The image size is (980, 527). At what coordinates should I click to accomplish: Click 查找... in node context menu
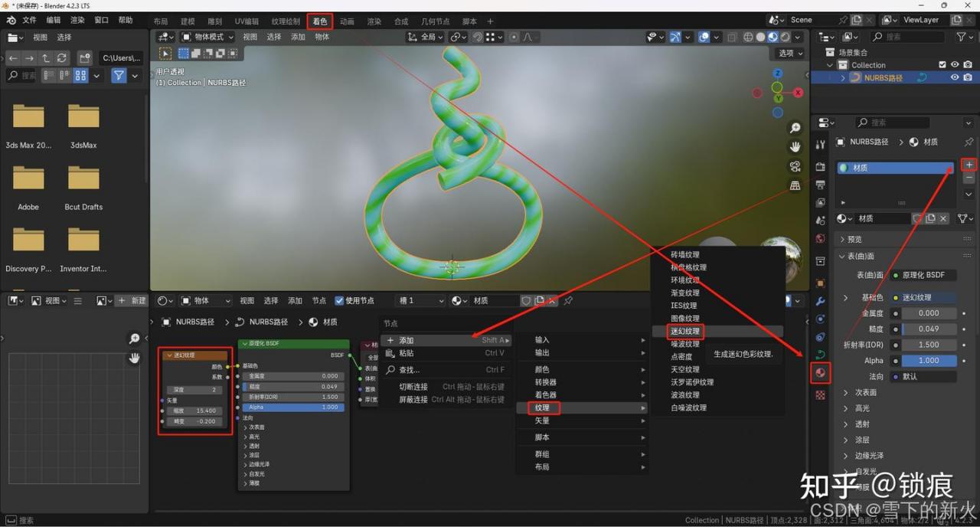point(446,370)
